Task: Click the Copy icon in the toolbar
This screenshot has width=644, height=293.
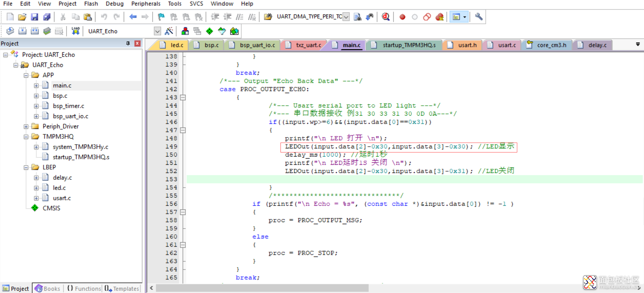Action: (x=75, y=17)
